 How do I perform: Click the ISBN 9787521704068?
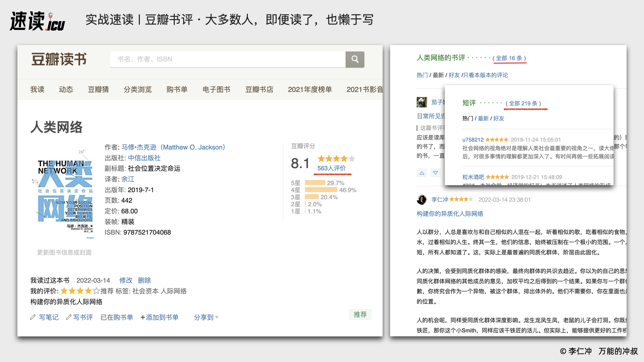click(x=147, y=232)
